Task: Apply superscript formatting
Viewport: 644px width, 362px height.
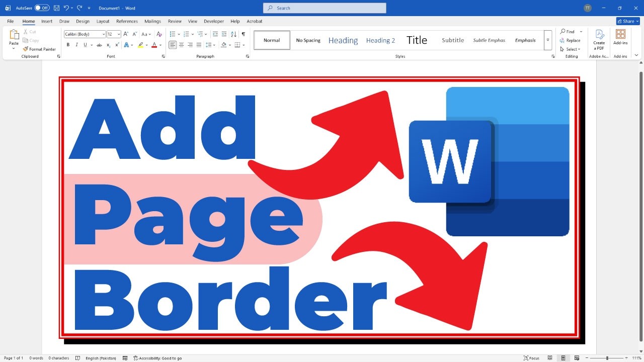Action: [117, 45]
